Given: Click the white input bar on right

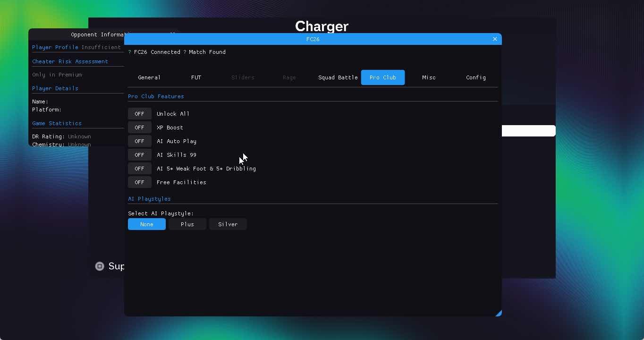Looking at the screenshot, I should coord(528,131).
